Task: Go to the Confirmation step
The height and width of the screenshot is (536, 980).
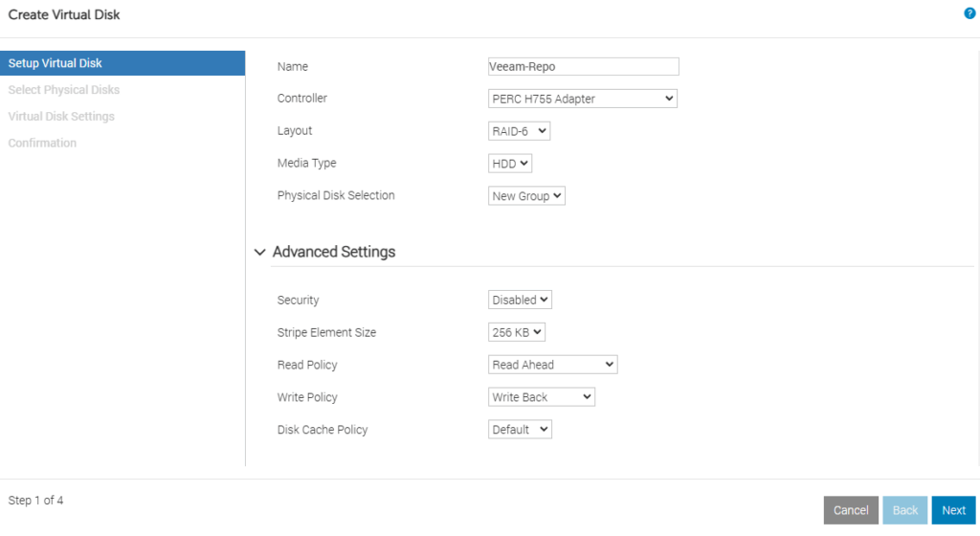Action: pos(42,143)
